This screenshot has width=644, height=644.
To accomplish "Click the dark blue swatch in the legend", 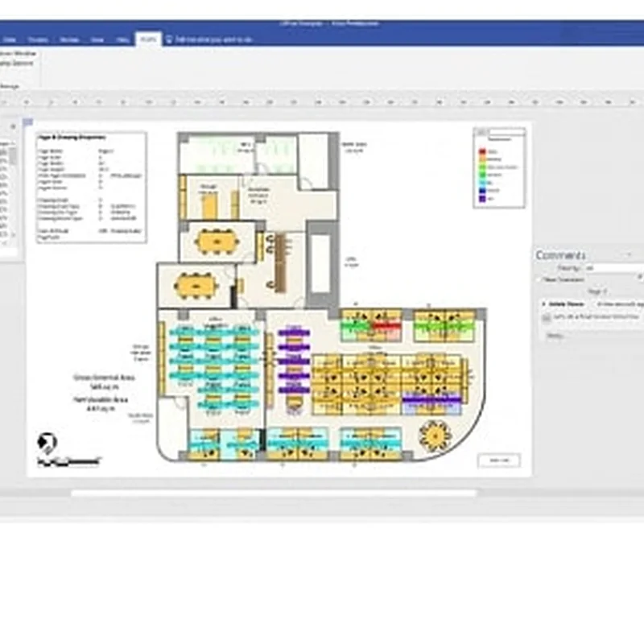I will [x=482, y=190].
